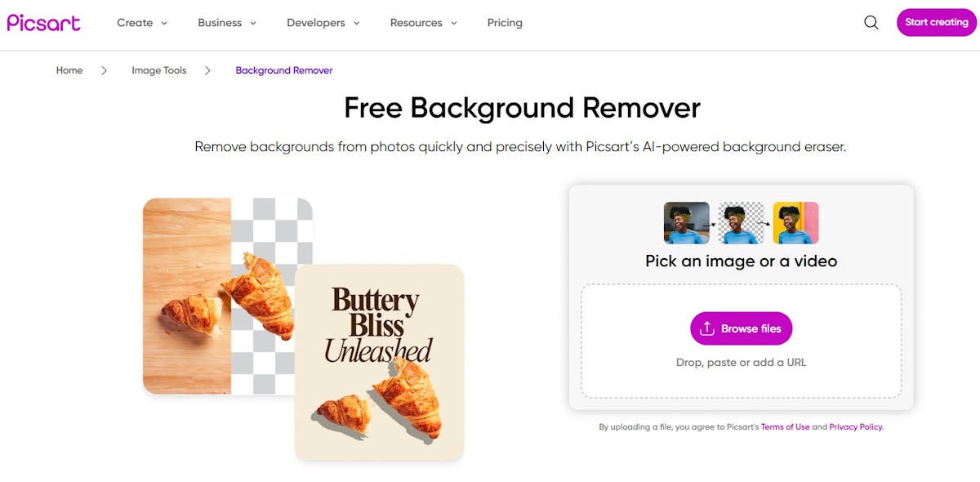The image size is (980, 482).
Task: Go to the Pricing page
Action: click(505, 23)
